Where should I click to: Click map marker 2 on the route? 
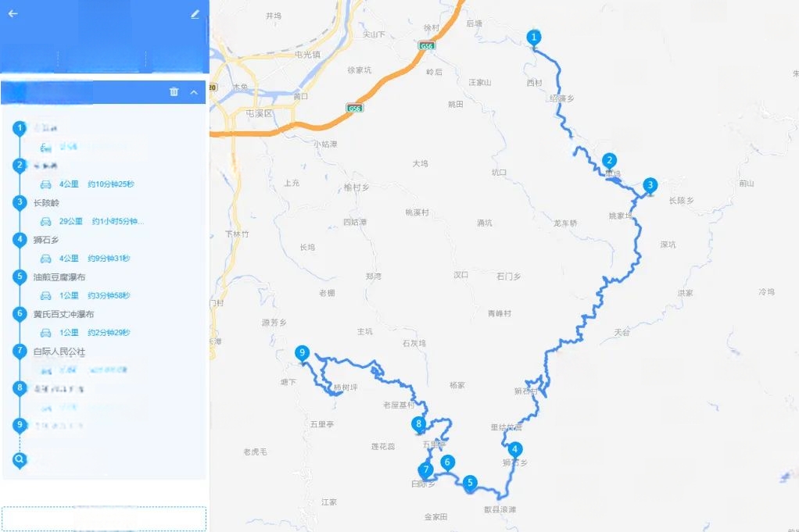(x=609, y=162)
